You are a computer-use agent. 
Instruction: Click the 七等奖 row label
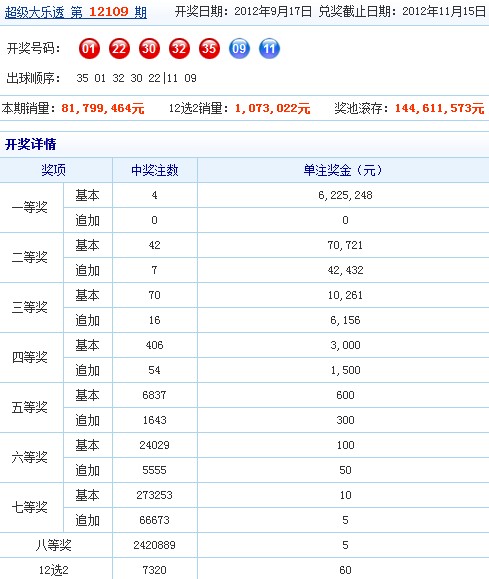[30, 507]
